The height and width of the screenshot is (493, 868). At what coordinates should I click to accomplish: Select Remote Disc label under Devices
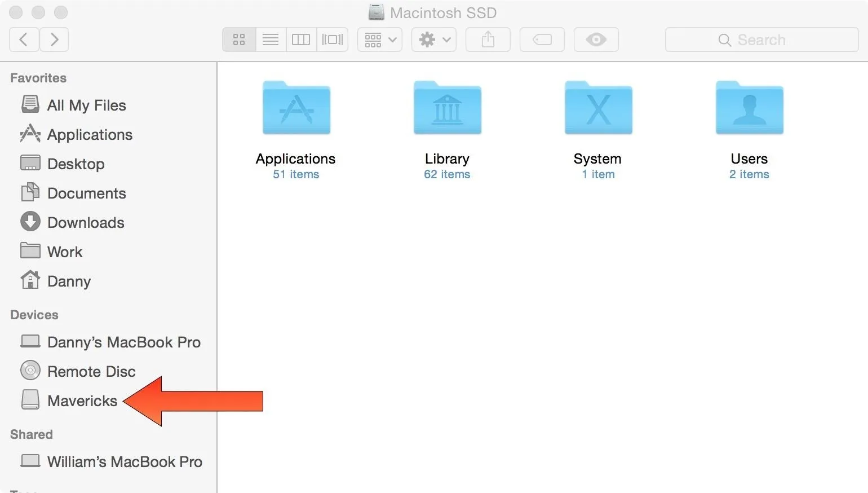pos(91,372)
